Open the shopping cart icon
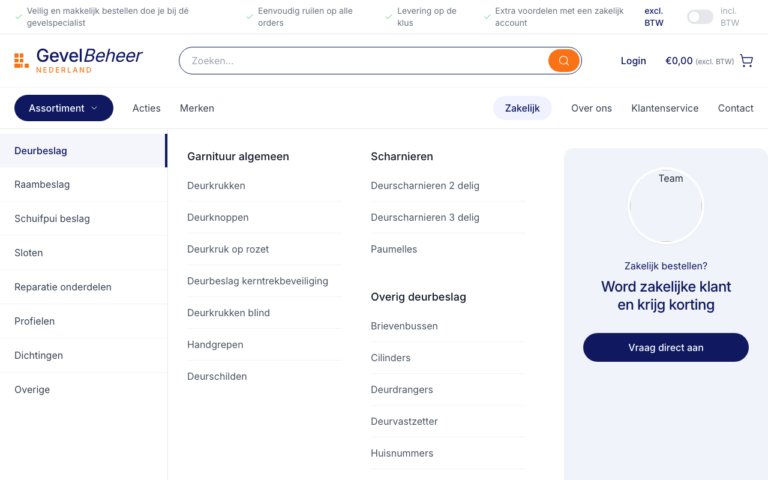 [746, 61]
